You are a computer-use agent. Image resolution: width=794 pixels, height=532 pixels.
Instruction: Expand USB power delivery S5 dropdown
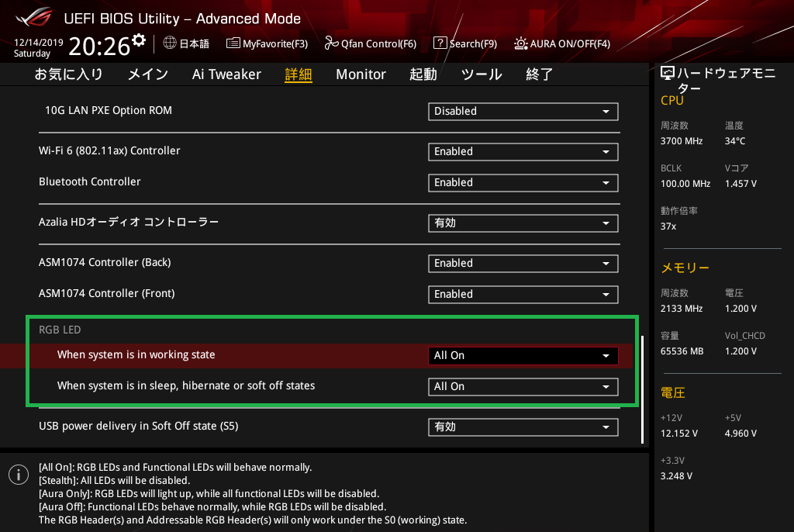pos(523,427)
